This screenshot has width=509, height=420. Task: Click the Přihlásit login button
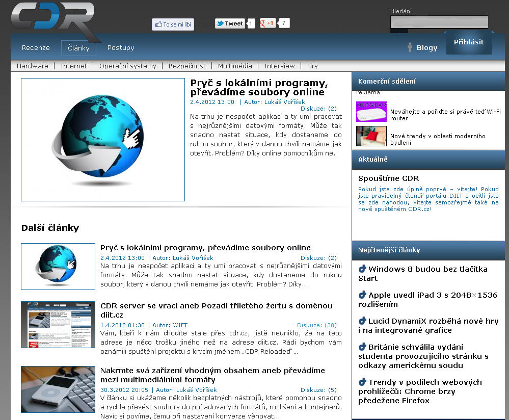pyautogui.click(x=469, y=42)
